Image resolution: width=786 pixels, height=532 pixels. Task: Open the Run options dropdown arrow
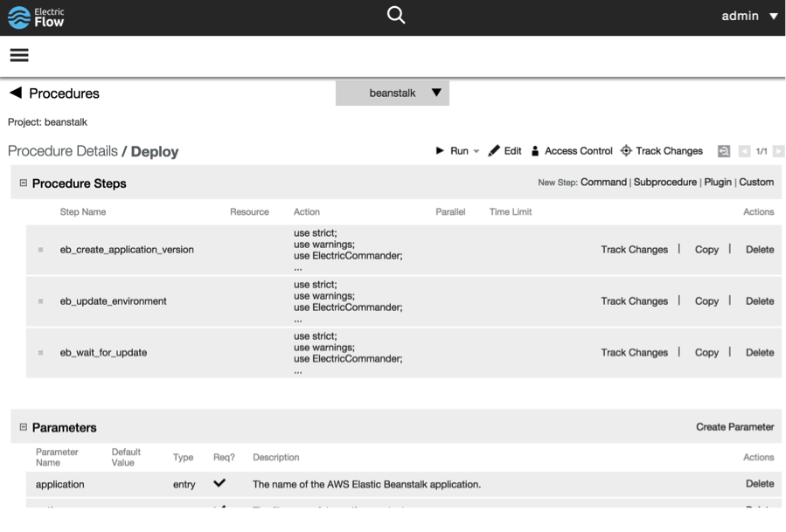476,151
